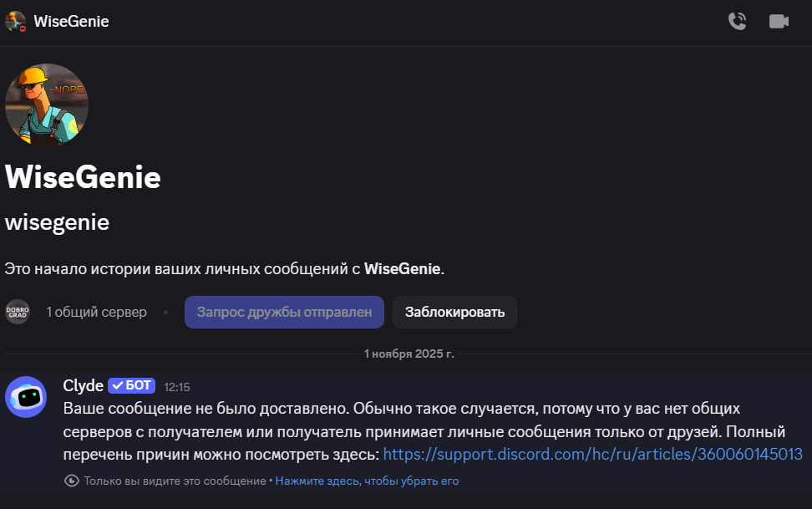Click the "1 ноября 2025 г." date divider
Image resolution: width=812 pixels, height=509 pixels.
click(409, 354)
